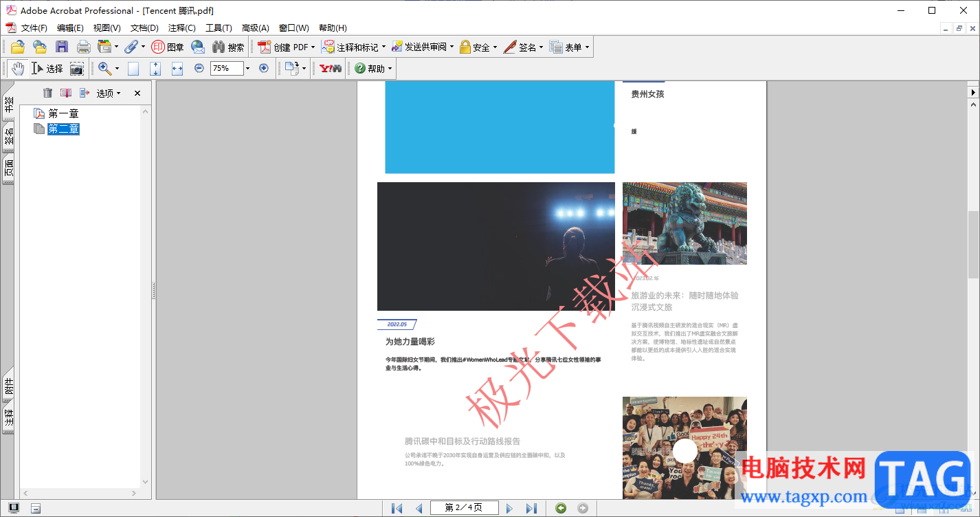Go to the first page
This screenshot has height=517, width=980.
tap(397, 508)
